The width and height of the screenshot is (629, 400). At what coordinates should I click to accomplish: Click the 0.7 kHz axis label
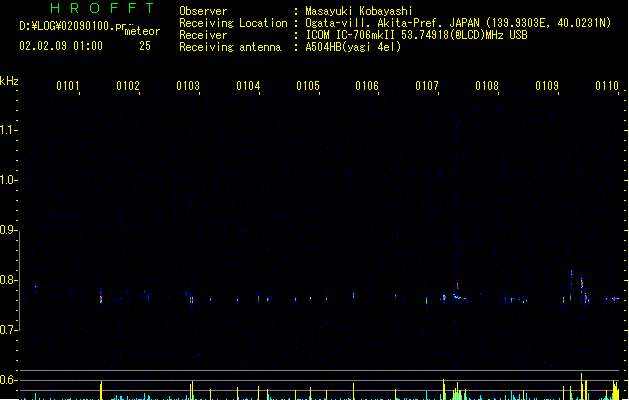pyautogui.click(x=9, y=329)
